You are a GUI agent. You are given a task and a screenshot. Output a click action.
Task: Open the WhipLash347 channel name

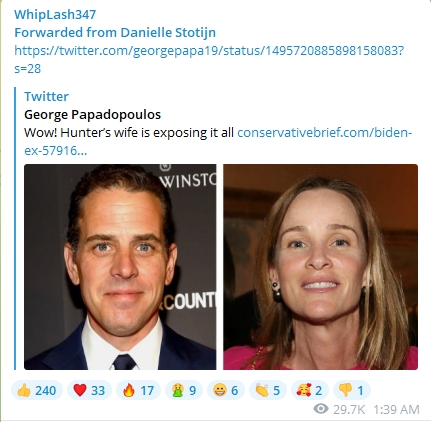click(x=55, y=14)
